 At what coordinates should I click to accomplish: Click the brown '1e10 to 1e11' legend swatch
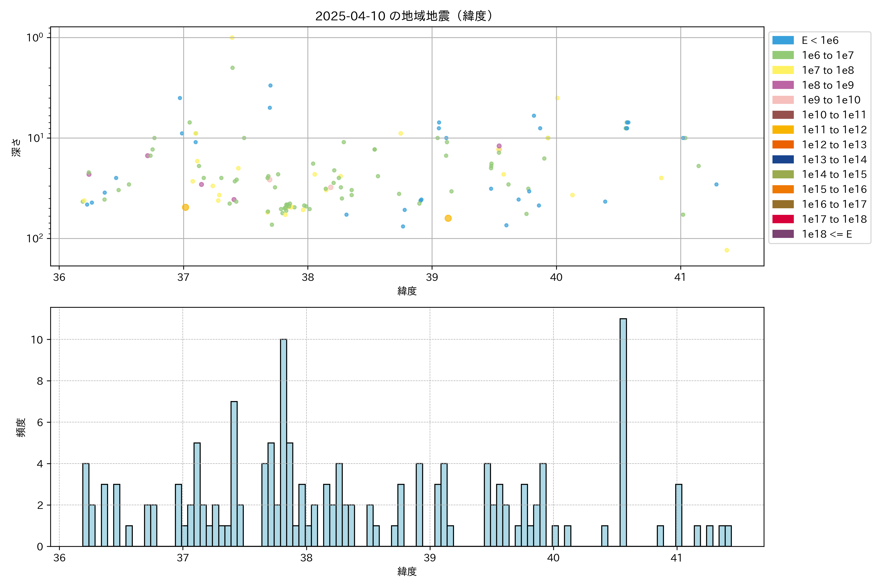click(783, 115)
